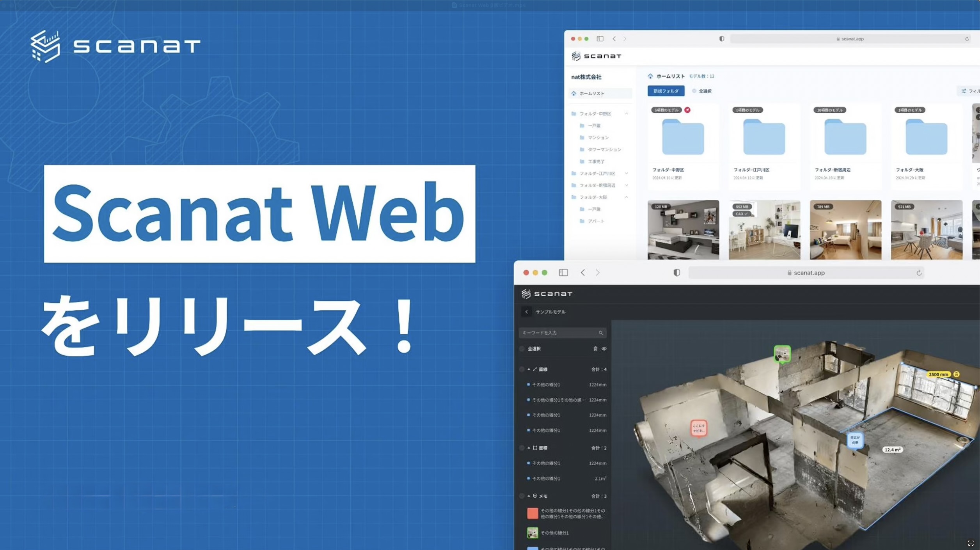Expand the フォルダー江戸川区 sidebar chevron
The width and height of the screenshot is (980, 550).
point(626,173)
